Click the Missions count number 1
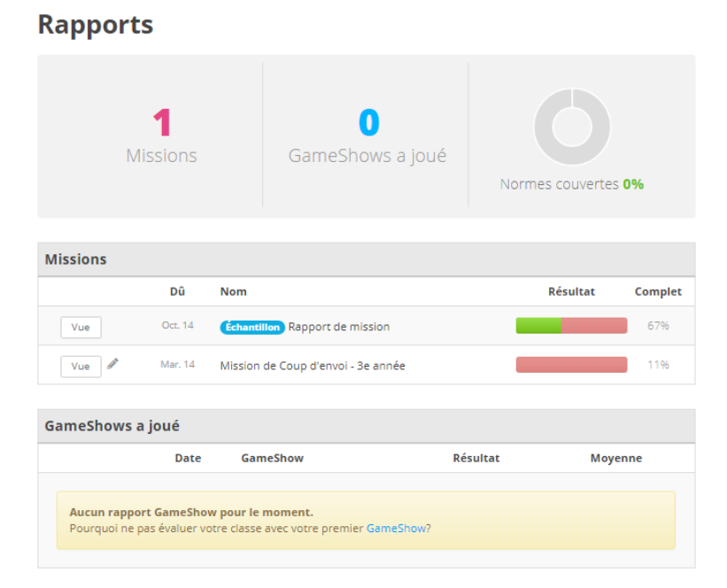Viewport: 727px width, 588px height. [x=162, y=122]
